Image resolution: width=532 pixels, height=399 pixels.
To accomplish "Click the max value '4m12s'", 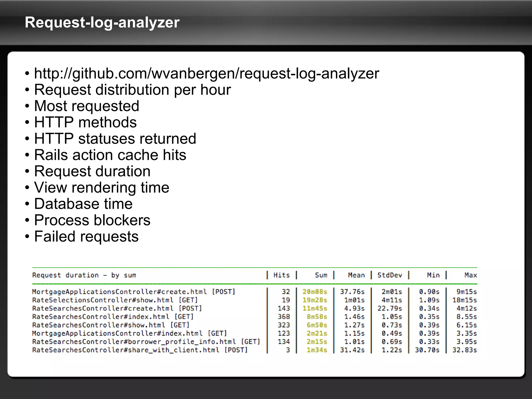I will pos(467,308).
